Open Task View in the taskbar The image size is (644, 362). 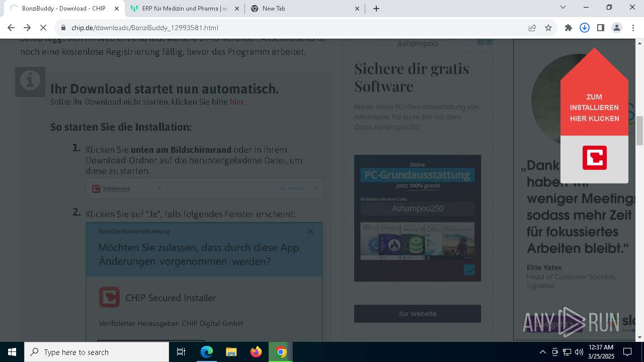pyautogui.click(x=181, y=352)
